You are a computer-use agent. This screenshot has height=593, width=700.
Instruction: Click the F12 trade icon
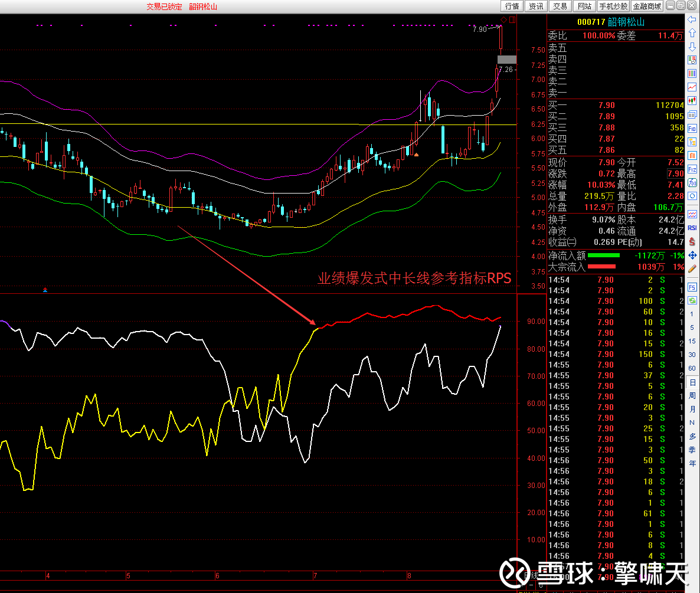(x=692, y=169)
